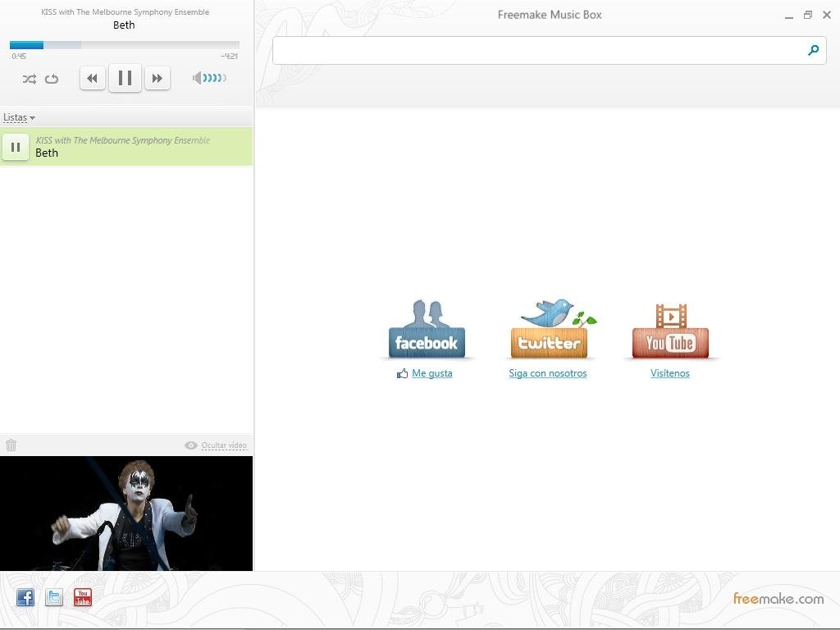The width and height of the screenshot is (840, 630).
Task: Toggle repeat playback mode
Action: 52,79
